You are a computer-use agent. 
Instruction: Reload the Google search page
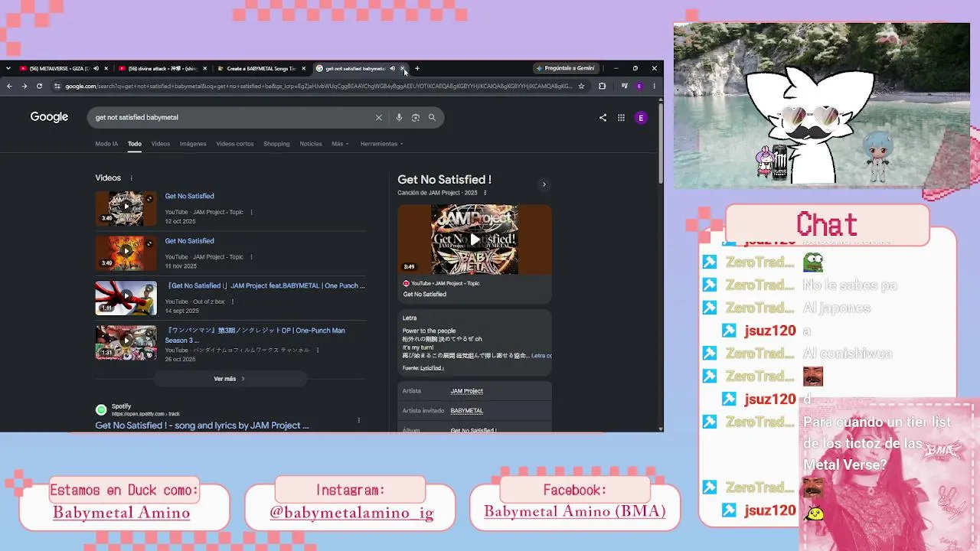(x=39, y=86)
